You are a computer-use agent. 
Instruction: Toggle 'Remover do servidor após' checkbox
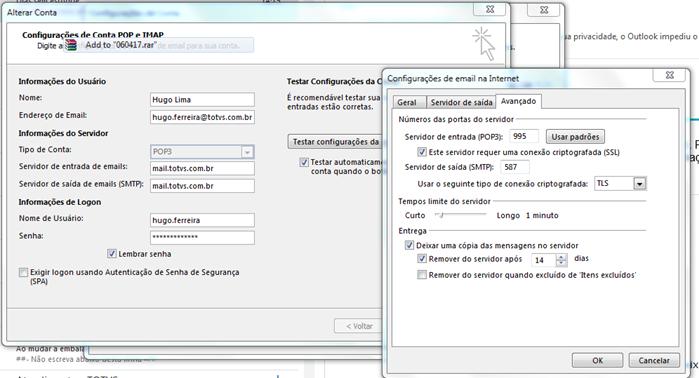[x=422, y=259]
